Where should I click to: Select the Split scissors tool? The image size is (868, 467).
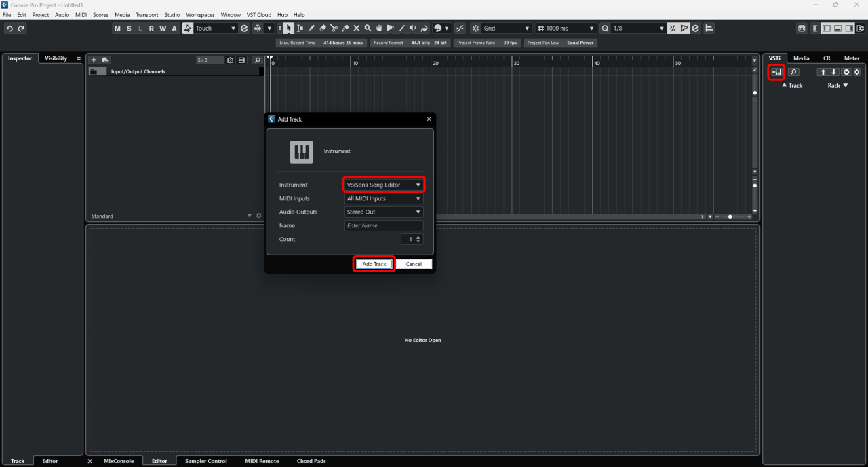coord(334,29)
